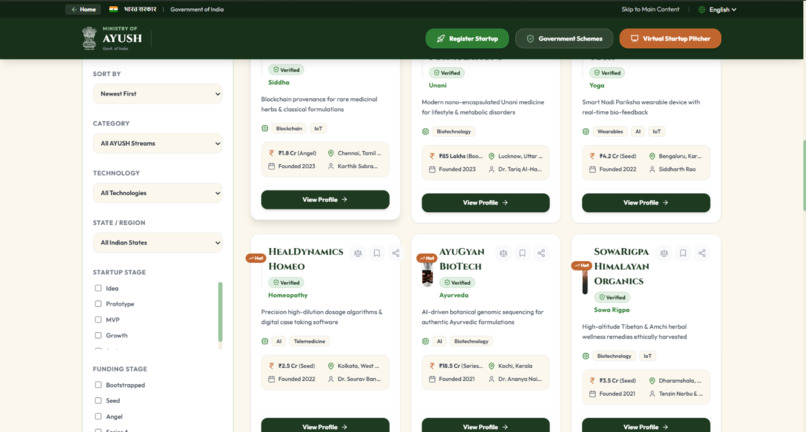Open the English language selector
The image size is (806, 432).
(x=718, y=9)
